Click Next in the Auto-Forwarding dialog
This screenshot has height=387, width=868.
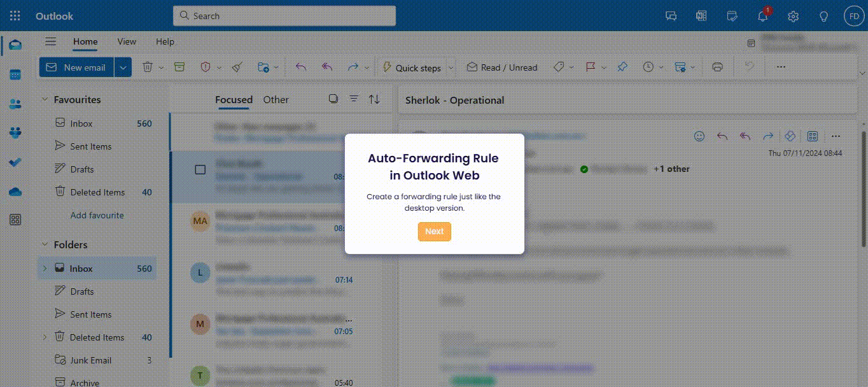coord(435,232)
